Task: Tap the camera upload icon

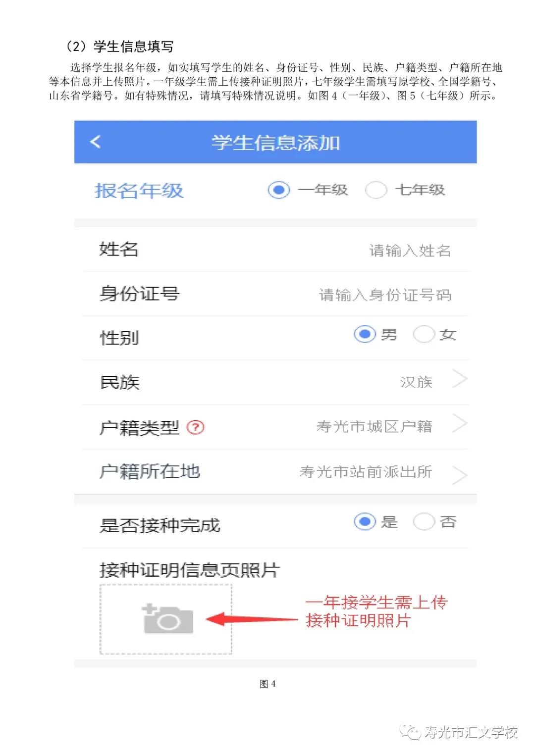Action: coord(167,618)
